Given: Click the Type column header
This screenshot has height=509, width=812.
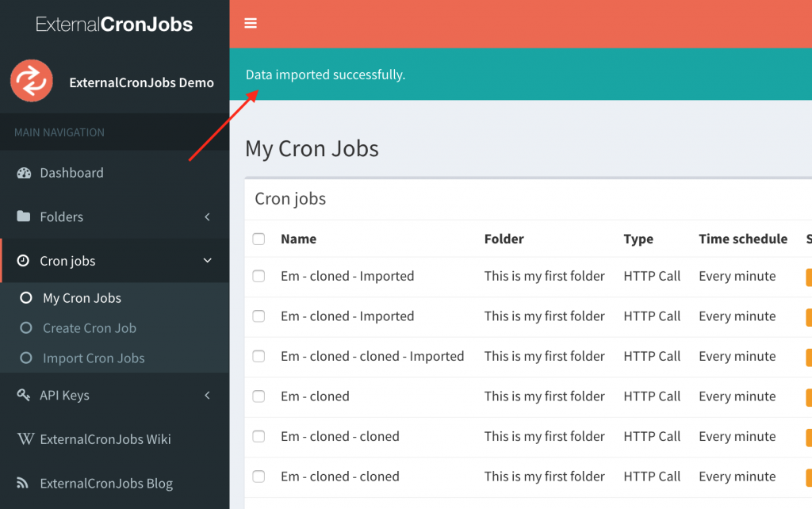Looking at the screenshot, I should pos(638,239).
